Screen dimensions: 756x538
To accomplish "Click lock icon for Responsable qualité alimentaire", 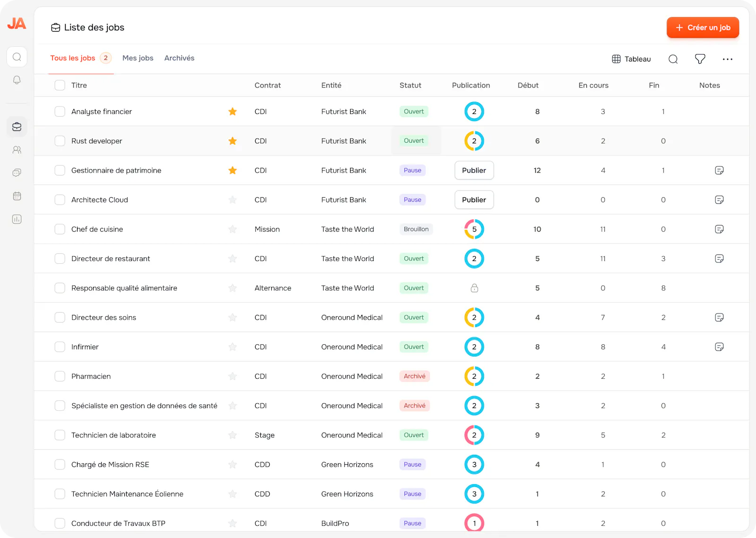I will click(474, 288).
